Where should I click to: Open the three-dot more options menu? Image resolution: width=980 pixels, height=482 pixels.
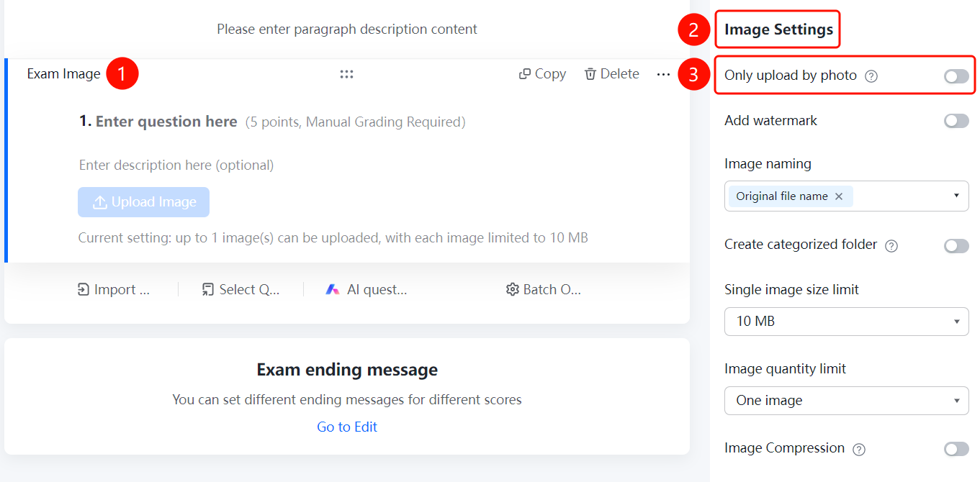coord(663,74)
